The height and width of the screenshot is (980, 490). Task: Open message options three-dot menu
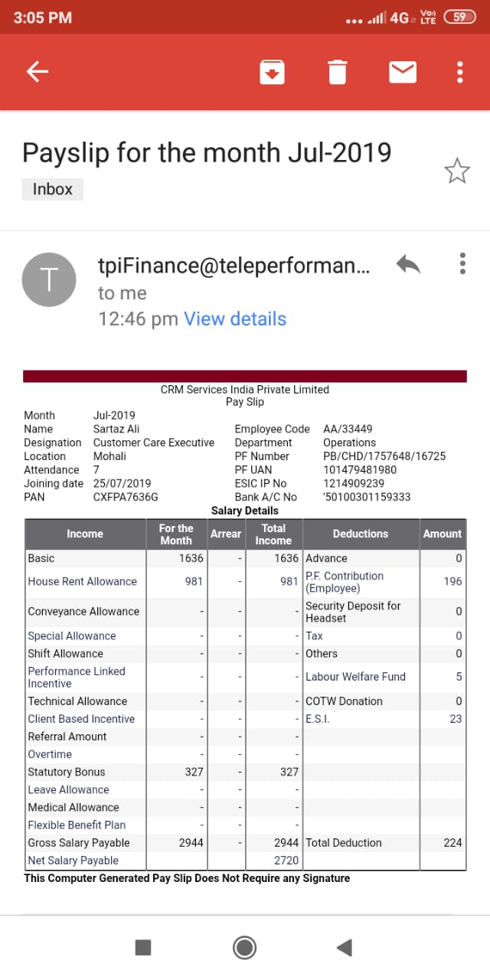462,264
